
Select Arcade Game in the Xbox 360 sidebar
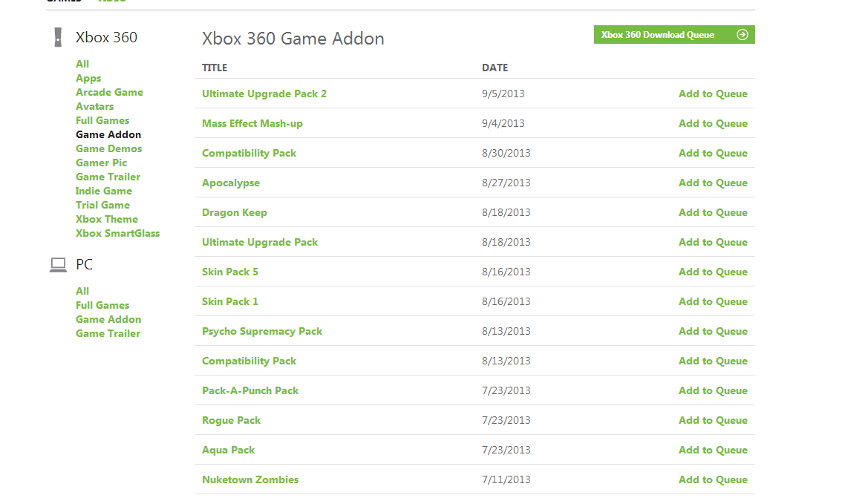click(109, 92)
